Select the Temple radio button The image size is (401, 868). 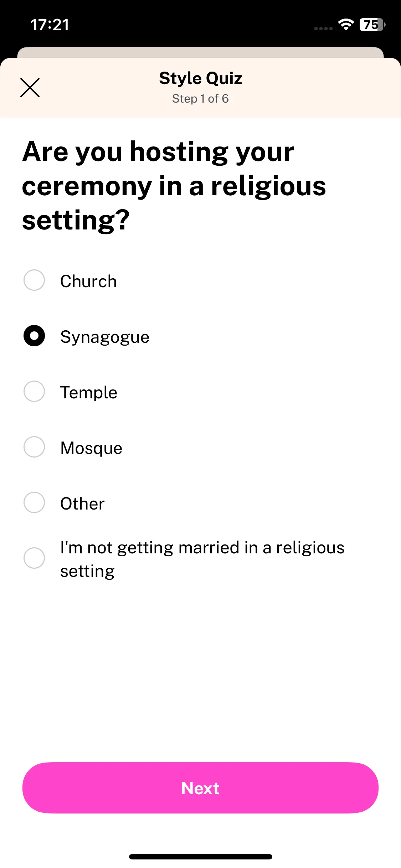(x=34, y=391)
